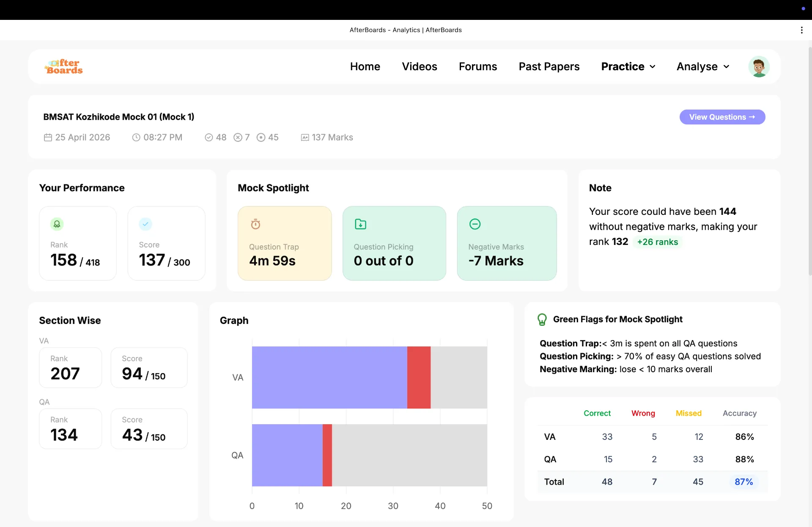Click the overall Score 137 / 300 card
Screen dimensions: 812x527
pos(166,243)
